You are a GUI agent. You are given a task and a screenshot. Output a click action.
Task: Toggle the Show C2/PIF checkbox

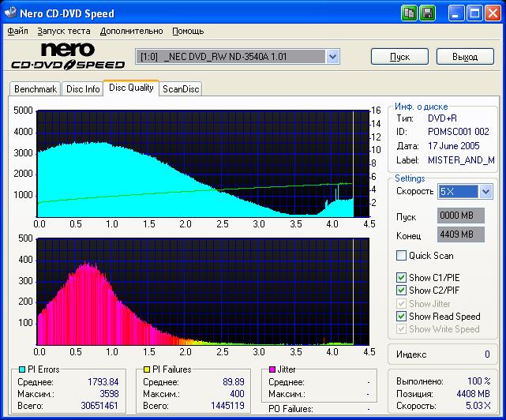402,291
